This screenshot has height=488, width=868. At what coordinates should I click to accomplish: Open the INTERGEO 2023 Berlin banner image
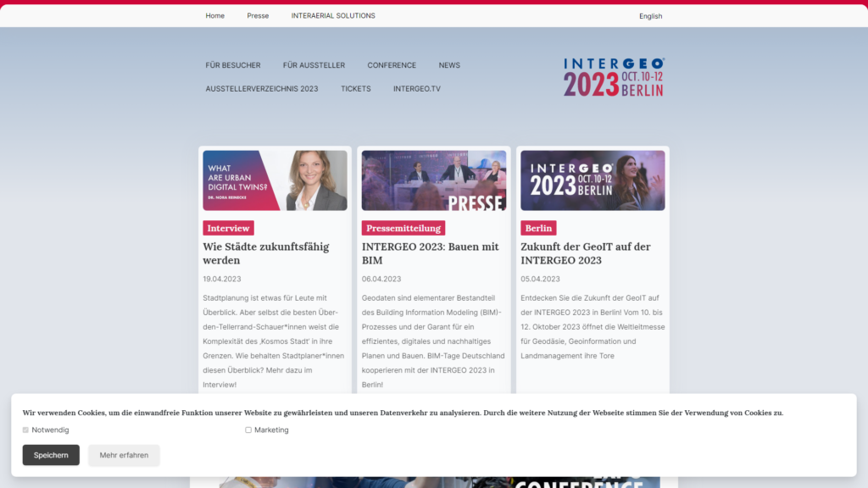[593, 180]
